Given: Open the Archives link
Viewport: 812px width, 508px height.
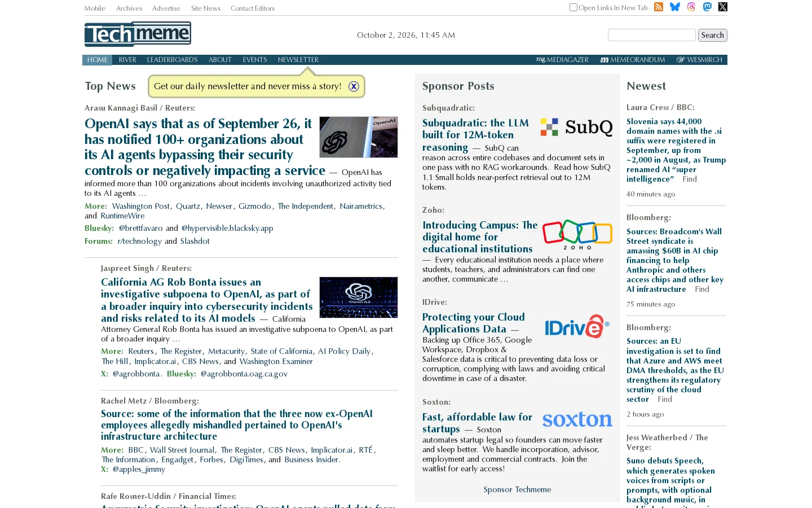Looking at the screenshot, I should [129, 8].
